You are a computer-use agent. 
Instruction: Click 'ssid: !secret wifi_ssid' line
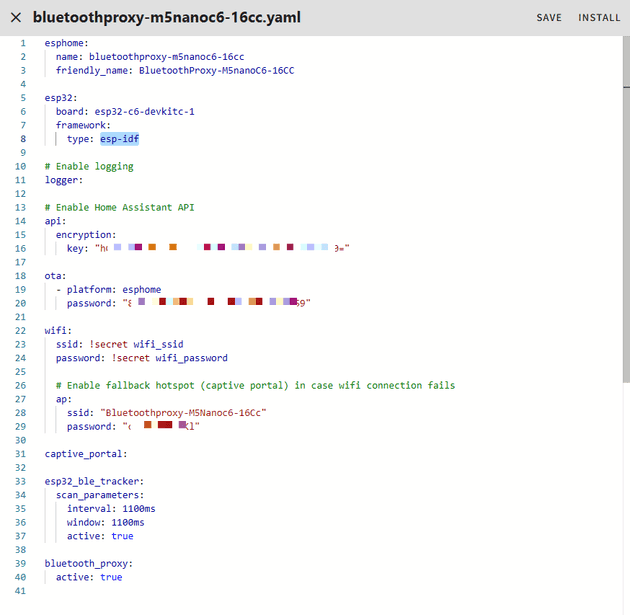coord(119,344)
